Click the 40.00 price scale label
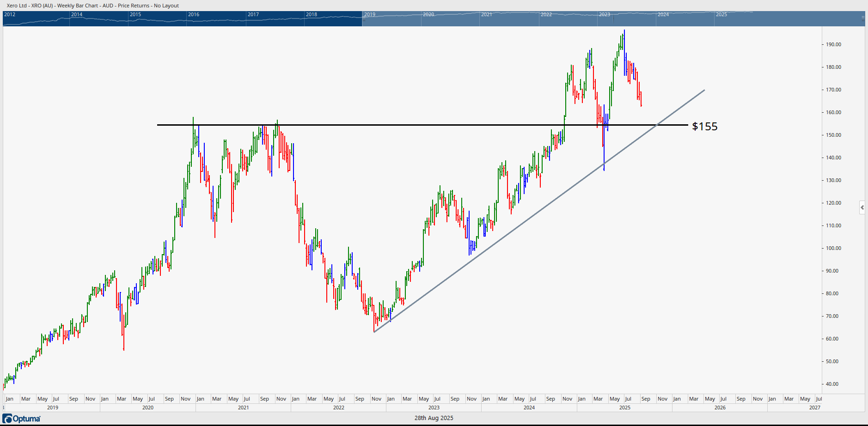The height and width of the screenshot is (426, 868). pos(832,384)
